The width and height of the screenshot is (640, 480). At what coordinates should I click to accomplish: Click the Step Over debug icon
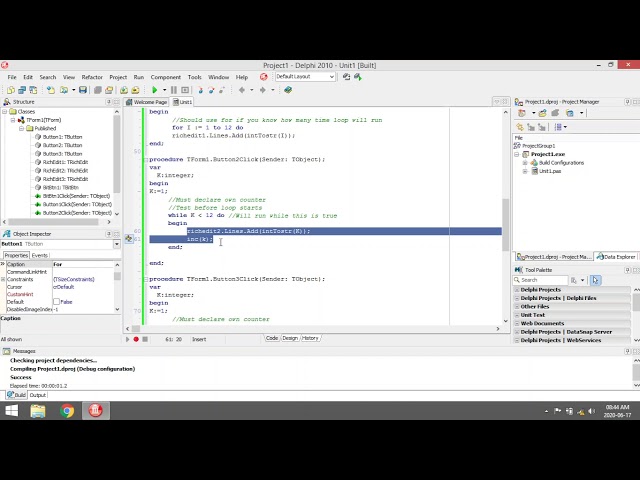[x=211, y=90]
